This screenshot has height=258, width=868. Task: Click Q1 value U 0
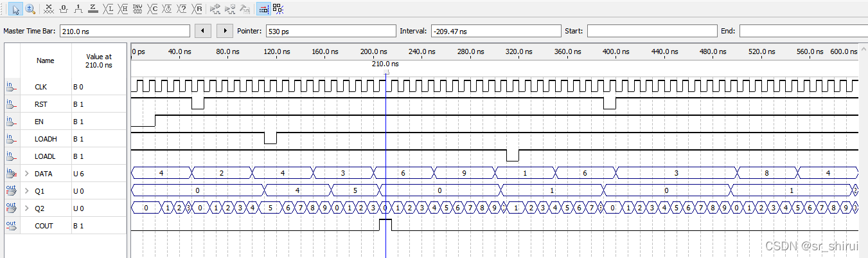[x=78, y=191]
